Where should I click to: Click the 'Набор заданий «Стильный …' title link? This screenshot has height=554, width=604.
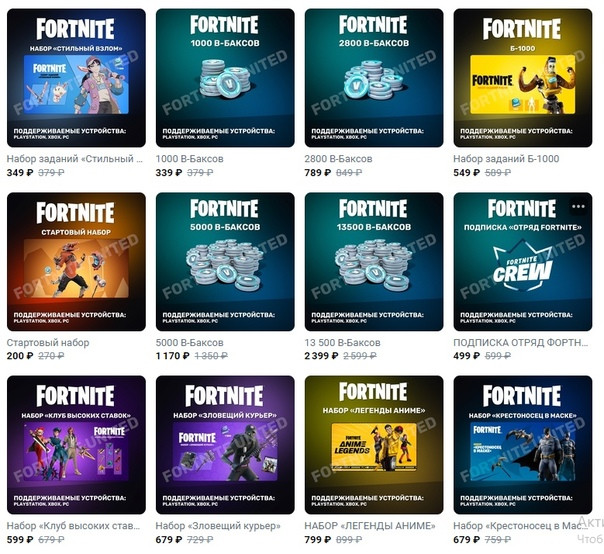tap(74, 159)
